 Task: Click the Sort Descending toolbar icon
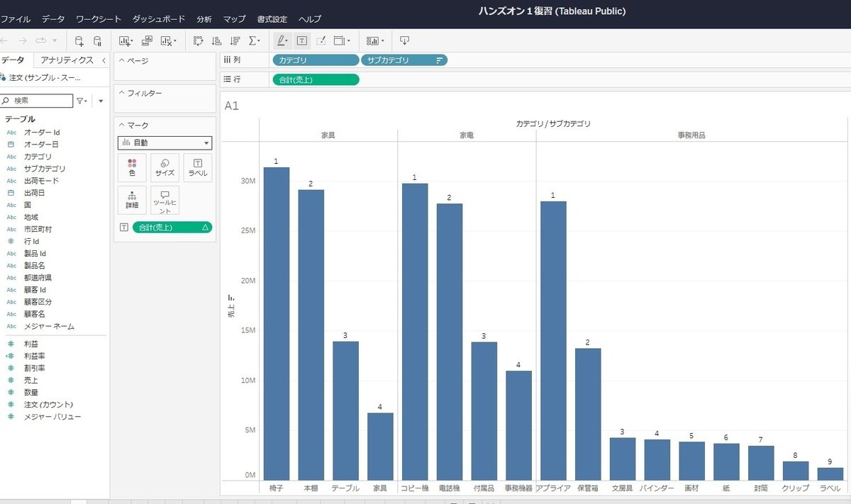click(236, 40)
